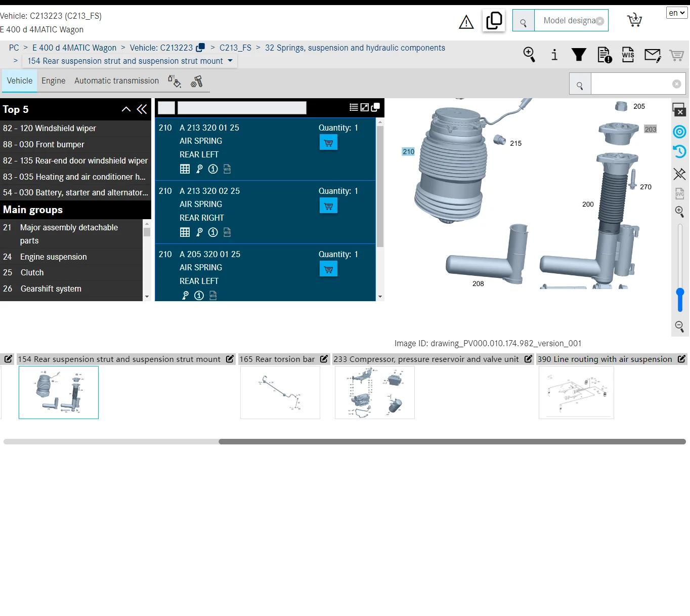Click 32 Springs, suspension breadcrumb link
The height and width of the screenshot is (616, 690).
(355, 48)
